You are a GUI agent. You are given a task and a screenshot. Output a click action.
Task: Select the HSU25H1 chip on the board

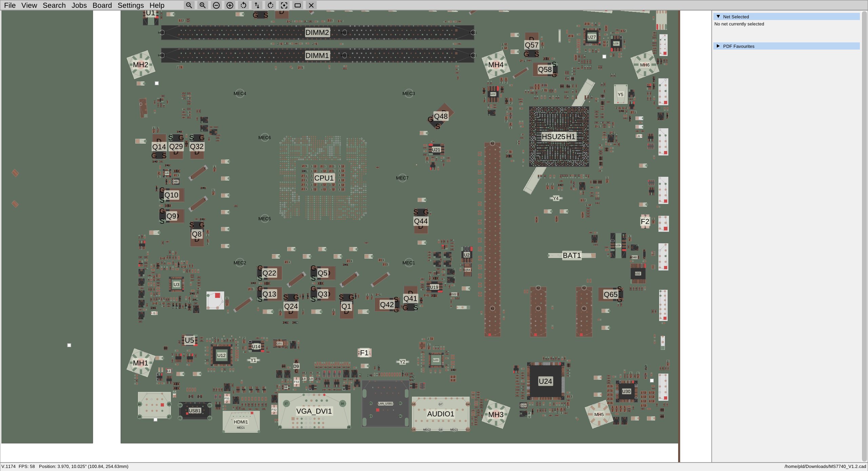tap(559, 137)
